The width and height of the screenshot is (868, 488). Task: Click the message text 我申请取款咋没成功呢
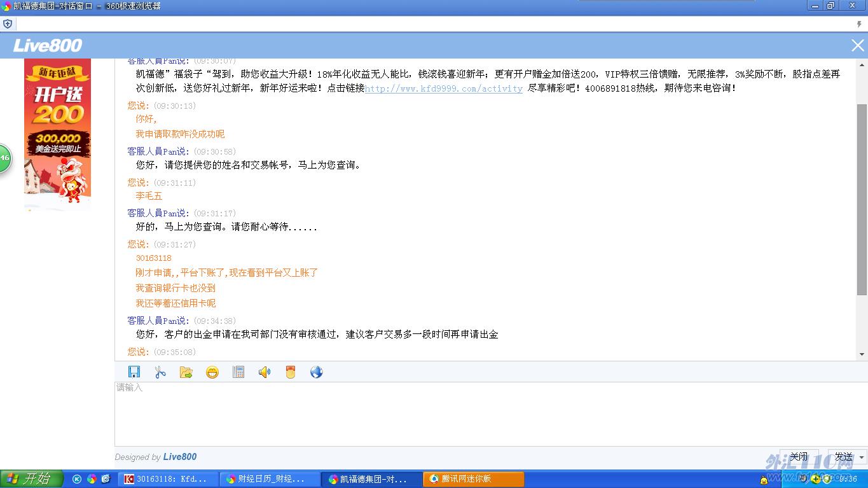coord(180,134)
